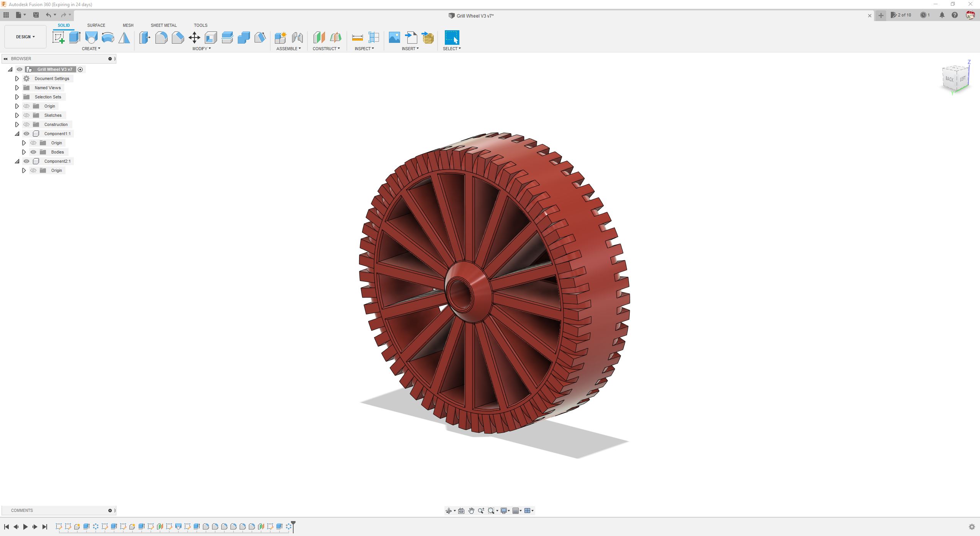
Task: Open the DESIGN workspace dropdown
Action: click(25, 37)
